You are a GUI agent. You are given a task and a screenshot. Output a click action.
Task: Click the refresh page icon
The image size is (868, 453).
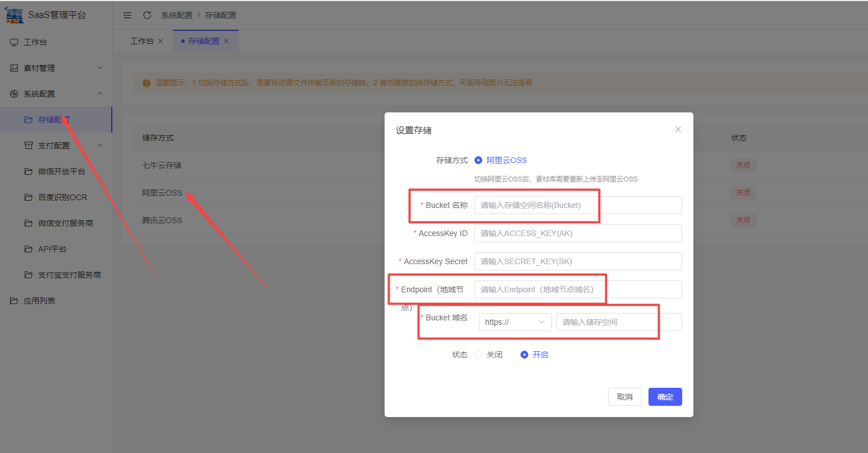(147, 15)
